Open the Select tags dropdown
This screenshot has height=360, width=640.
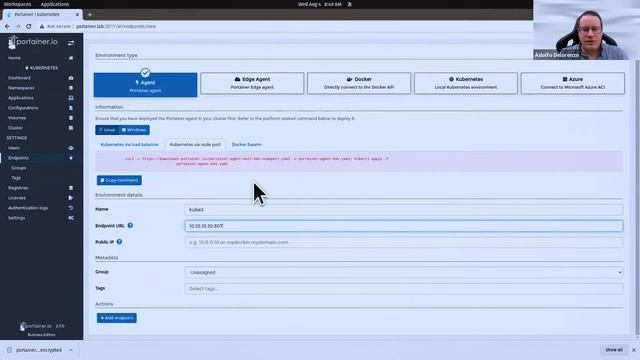(x=404, y=289)
